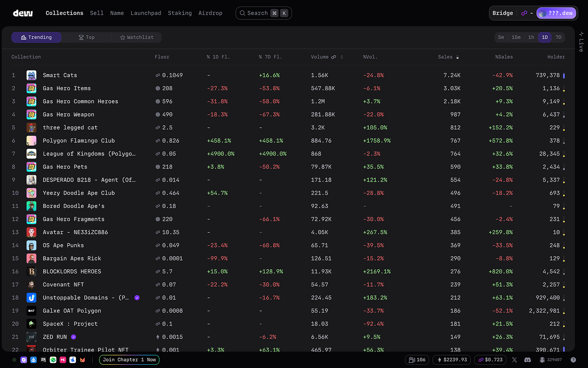Switch to the Trending tab
Screen dimensions: 588x368
tap(36, 37)
